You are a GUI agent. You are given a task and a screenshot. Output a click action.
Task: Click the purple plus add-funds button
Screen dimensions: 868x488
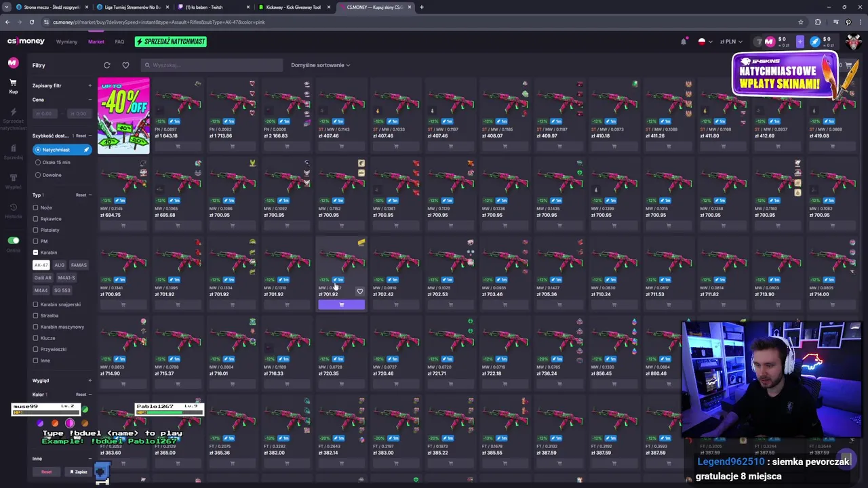click(800, 41)
